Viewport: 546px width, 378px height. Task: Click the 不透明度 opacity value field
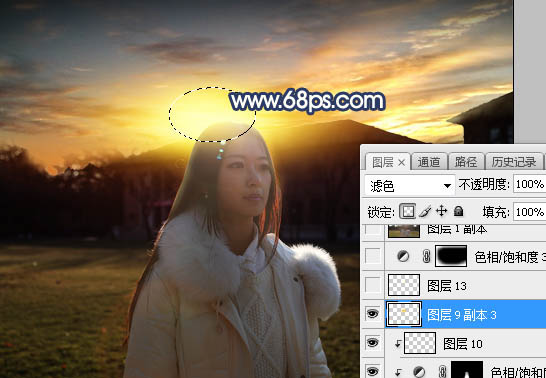[x=530, y=184]
